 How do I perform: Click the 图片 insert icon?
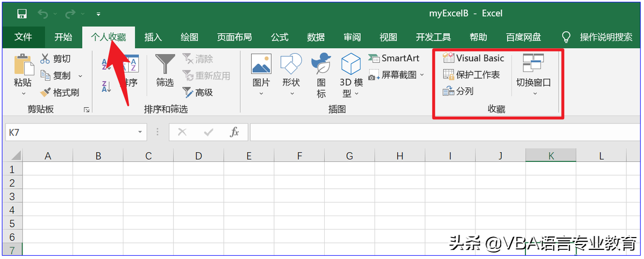pos(261,64)
